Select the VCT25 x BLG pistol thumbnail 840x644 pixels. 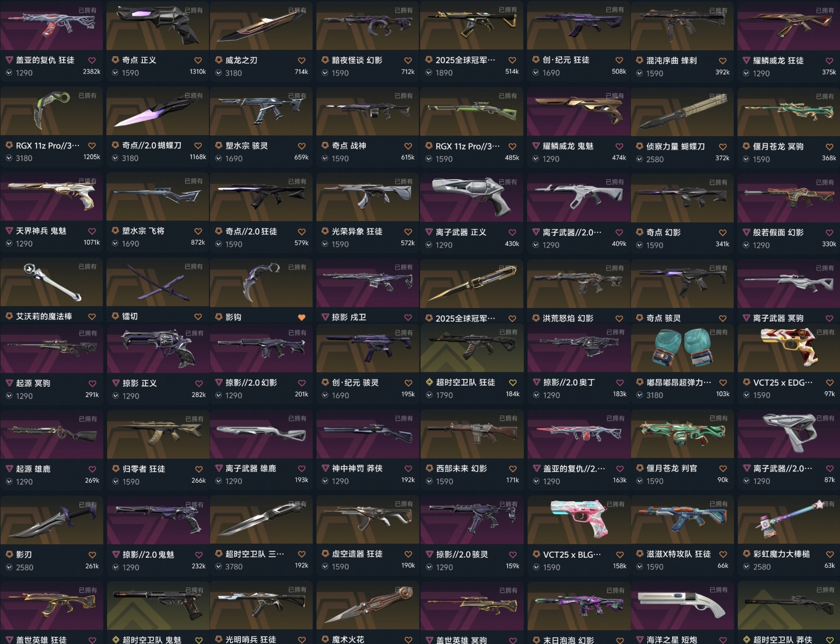578,520
